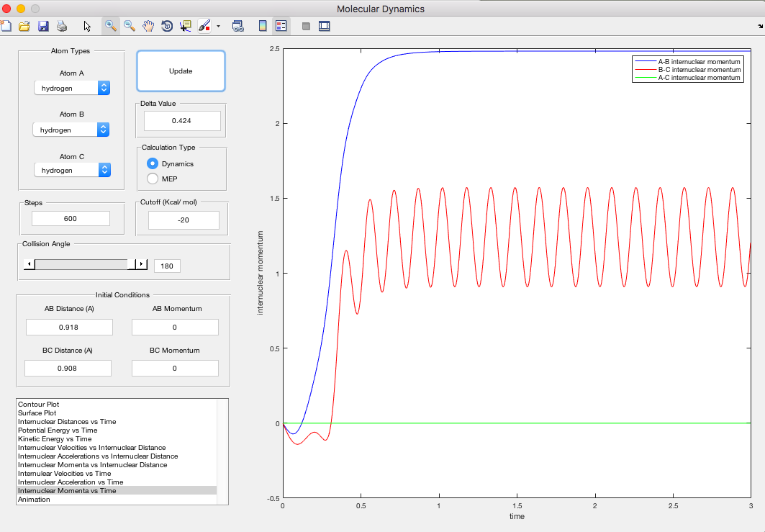Open the Brush tool options dropdown arrow
Image resolution: width=765 pixels, height=532 pixels.
(218, 26)
